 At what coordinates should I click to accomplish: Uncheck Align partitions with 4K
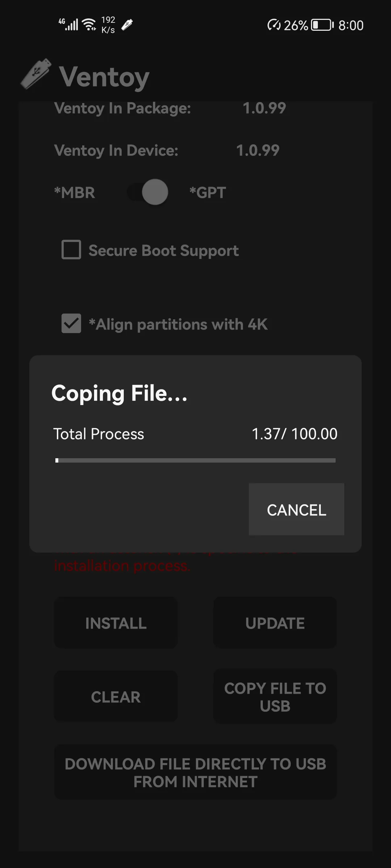coord(71,323)
